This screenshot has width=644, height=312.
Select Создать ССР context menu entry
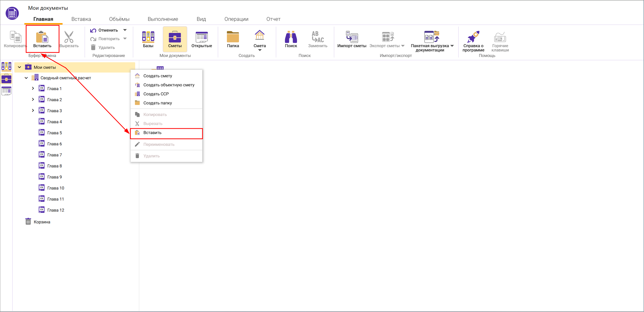tap(156, 94)
